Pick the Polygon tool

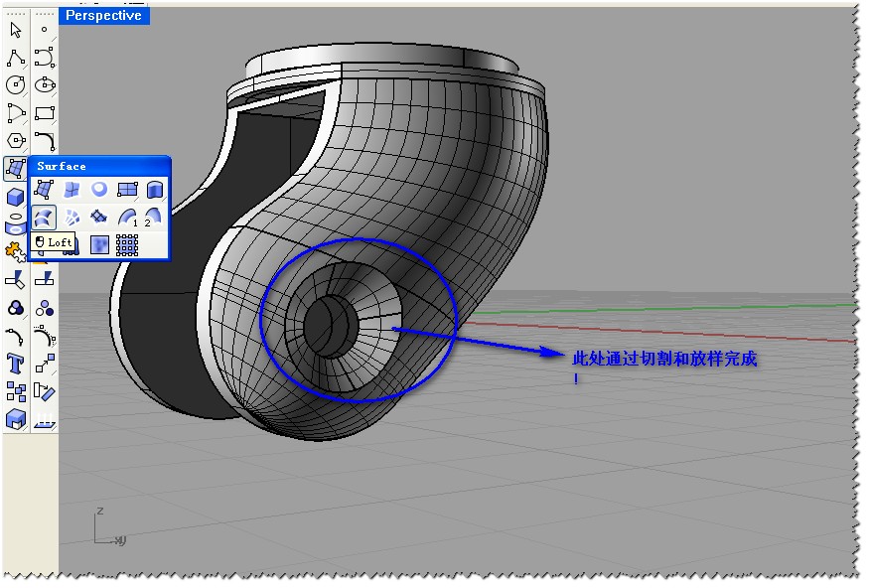pyautogui.click(x=16, y=141)
